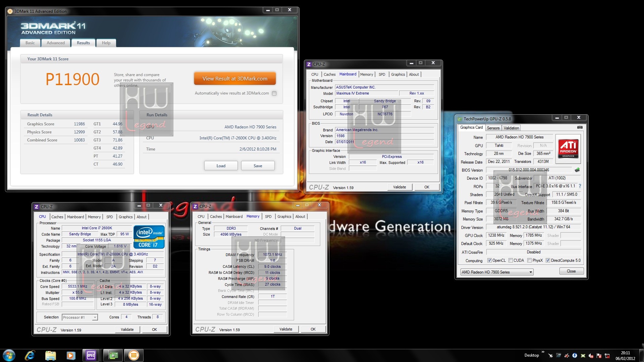
Task: Click the Intel Core i7 logo in CPU-Z
Action: click(x=149, y=237)
